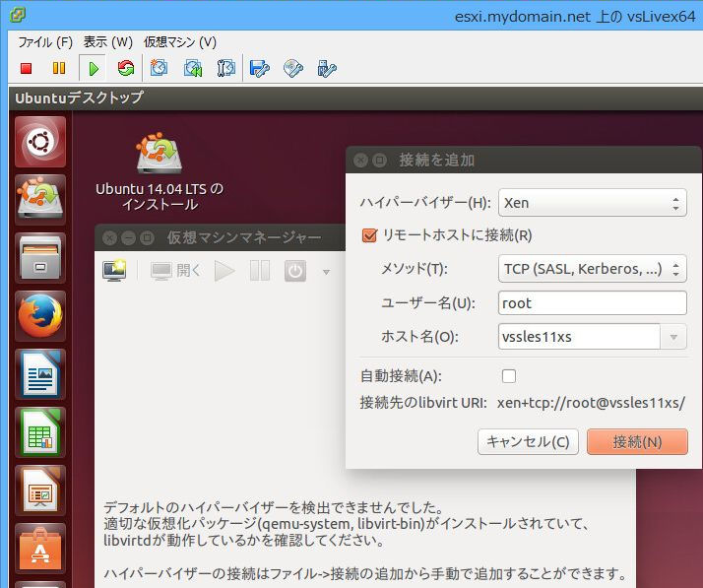Viewport: 703px width, 588px height.
Task: Click the shutdown power icon in Virtual Machine Manager
Action: [x=295, y=271]
